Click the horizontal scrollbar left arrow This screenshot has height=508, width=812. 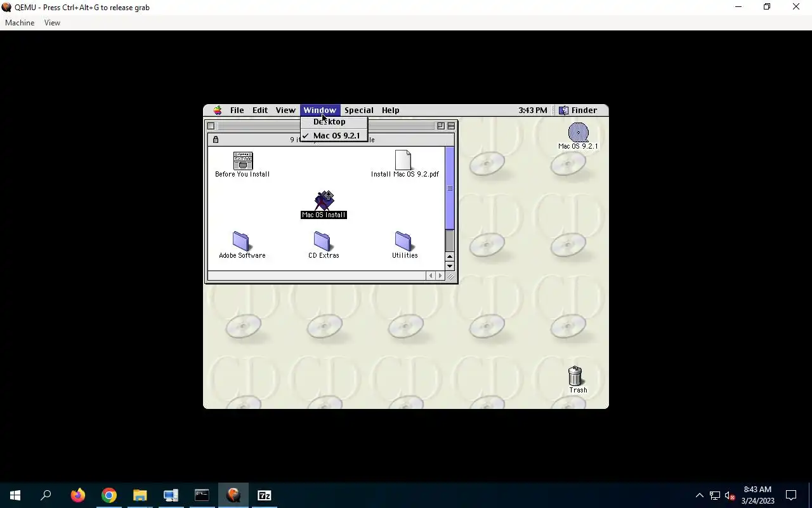[431, 276]
